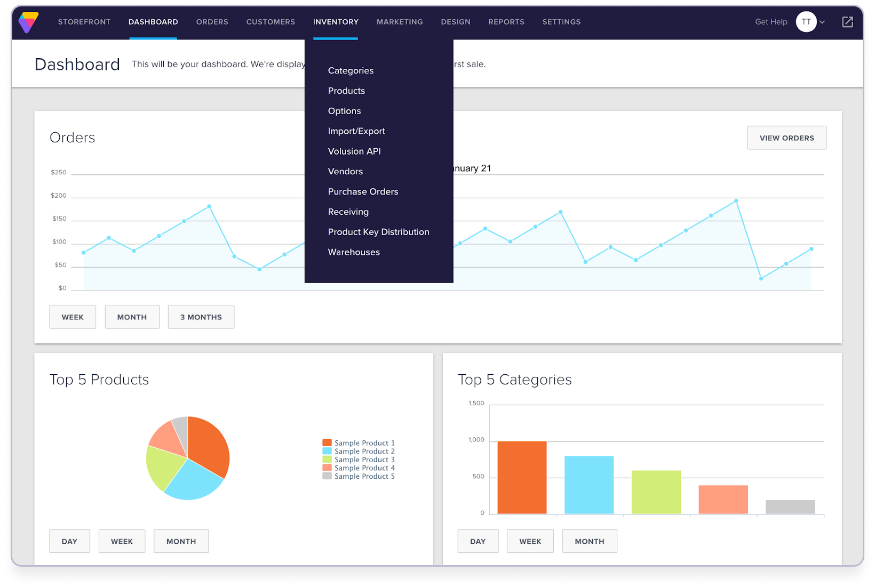Image resolution: width=875 pixels, height=588 pixels.
Task: Select Import/Export from the Inventory menu
Action: 356,131
